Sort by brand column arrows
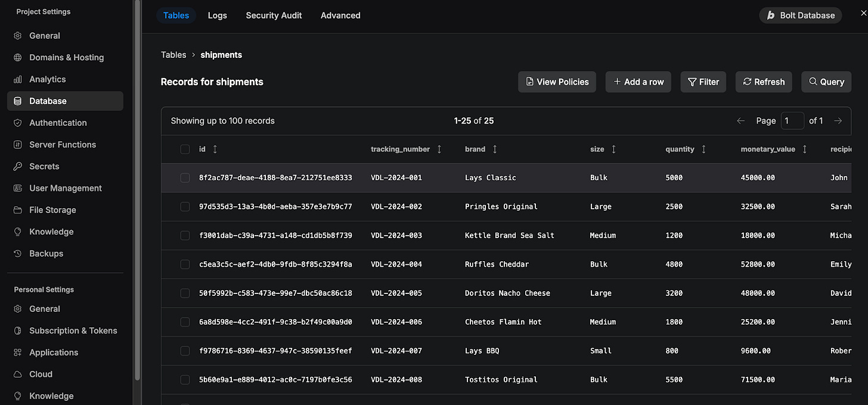The width and height of the screenshot is (868, 405). point(495,149)
